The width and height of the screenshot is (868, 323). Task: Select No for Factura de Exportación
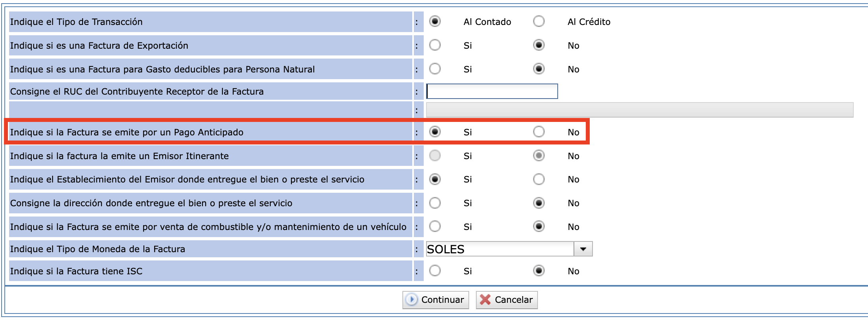pyautogui.click(x=539, y=45)
